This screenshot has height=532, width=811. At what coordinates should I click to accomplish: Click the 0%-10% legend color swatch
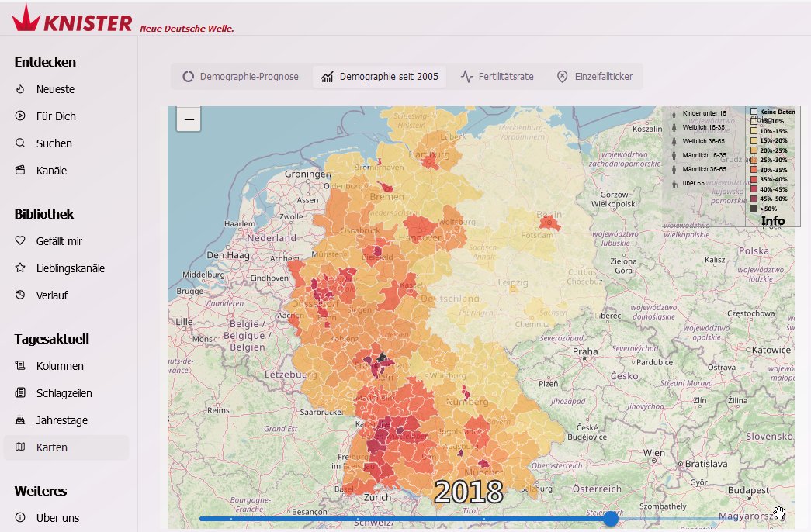tap(754, 121)
